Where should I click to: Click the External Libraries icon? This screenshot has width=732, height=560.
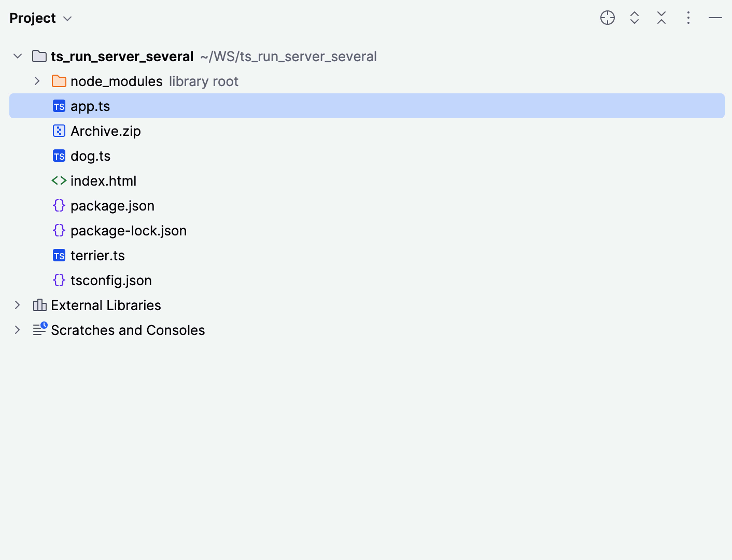click(x=40, y=305)
